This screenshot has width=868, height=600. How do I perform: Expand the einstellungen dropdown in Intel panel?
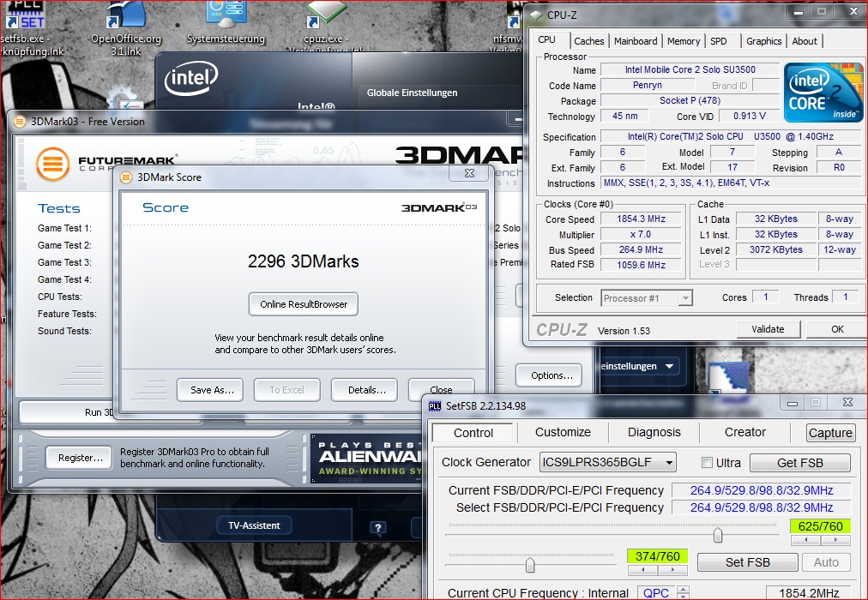(669, 366)
